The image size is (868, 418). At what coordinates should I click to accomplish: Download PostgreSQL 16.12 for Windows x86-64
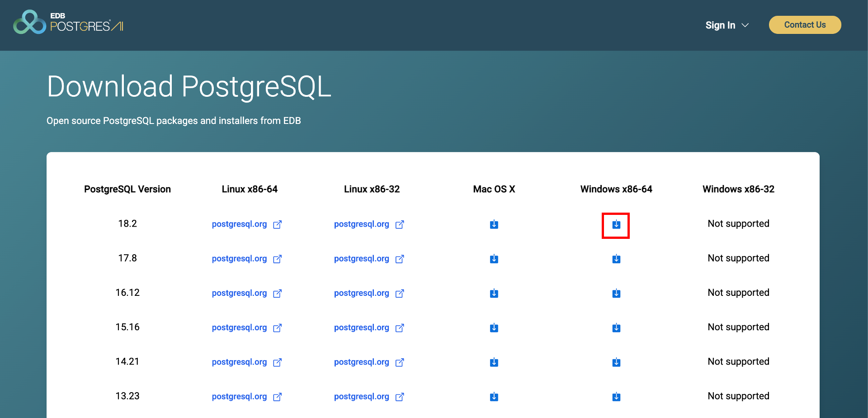tap(616, 293)
